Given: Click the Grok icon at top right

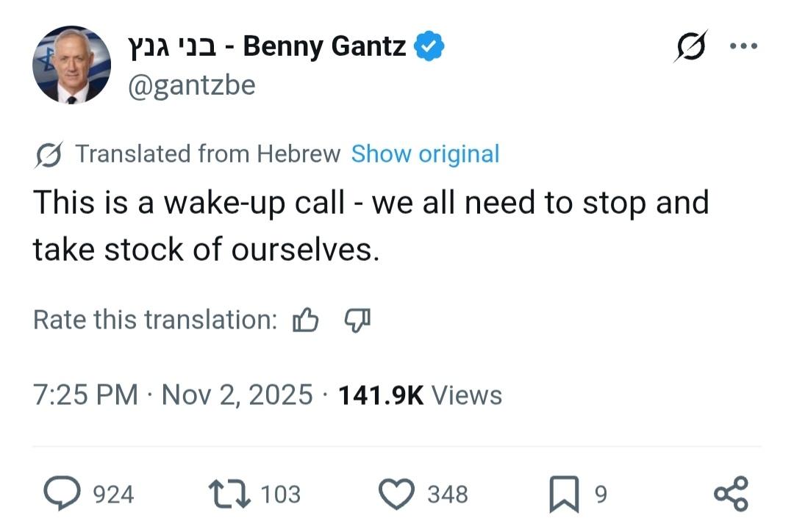Looking at the screenshot, I should 690,46.
